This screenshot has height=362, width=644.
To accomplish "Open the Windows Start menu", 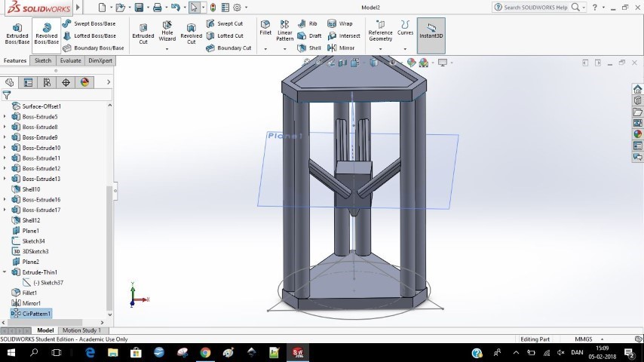I will (11, 352).
